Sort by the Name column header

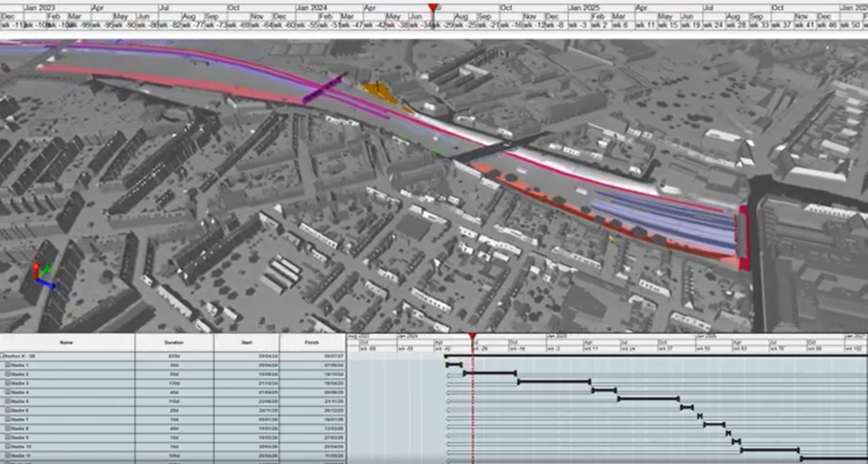(x=67, y=343)
